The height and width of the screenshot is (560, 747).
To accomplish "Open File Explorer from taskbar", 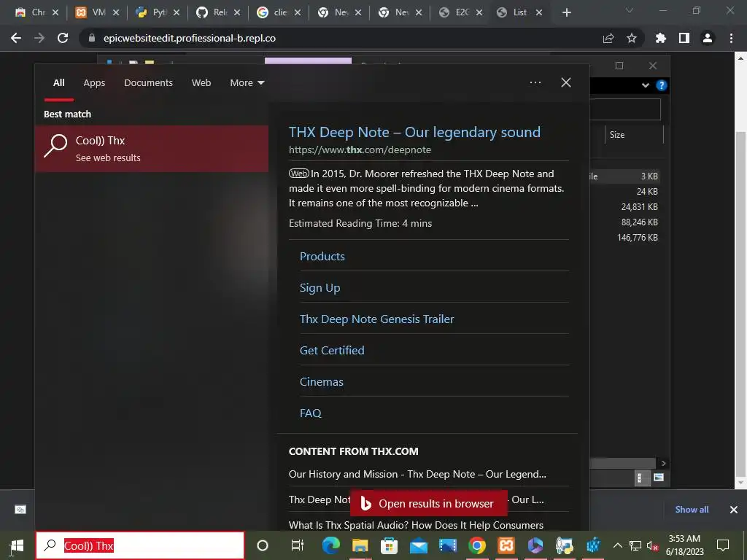I will [x=360, y=545].
